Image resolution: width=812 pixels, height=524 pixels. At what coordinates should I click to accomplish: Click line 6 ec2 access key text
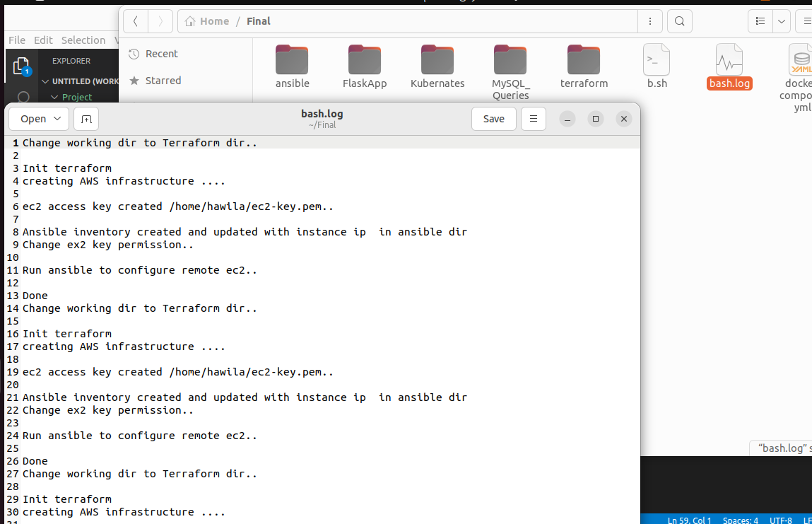[x=178, y=206]
